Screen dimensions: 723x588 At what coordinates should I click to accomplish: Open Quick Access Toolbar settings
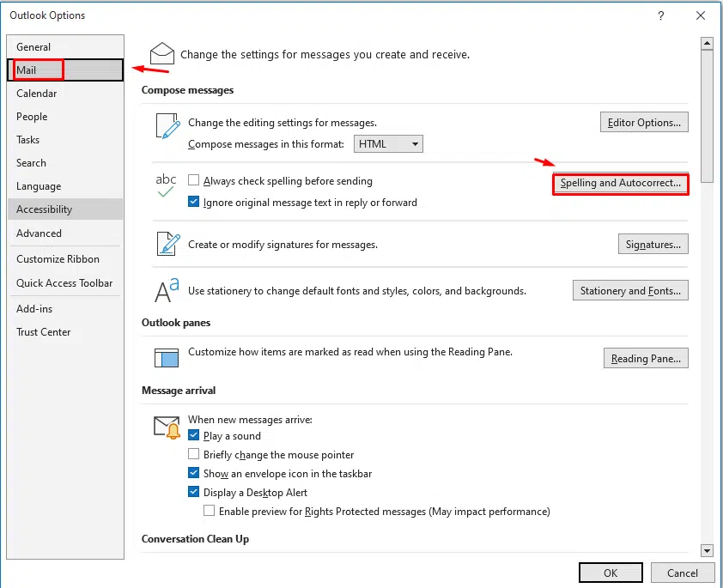coord(65,283)
